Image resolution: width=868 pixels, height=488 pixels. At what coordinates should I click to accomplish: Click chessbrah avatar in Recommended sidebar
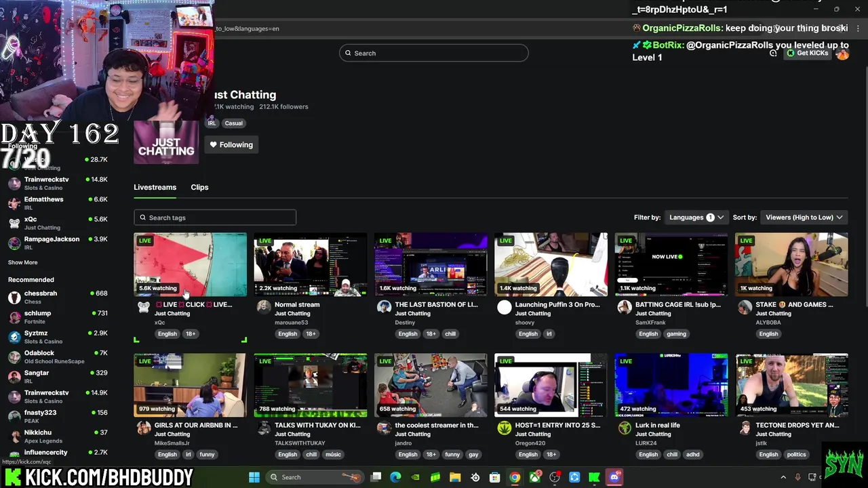click(x=14, y=298)
